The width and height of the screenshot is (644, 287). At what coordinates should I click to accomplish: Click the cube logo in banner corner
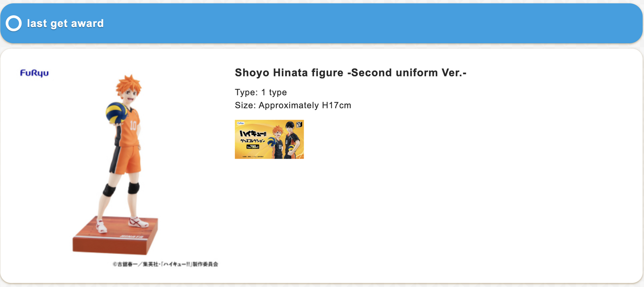coord(299,124)
